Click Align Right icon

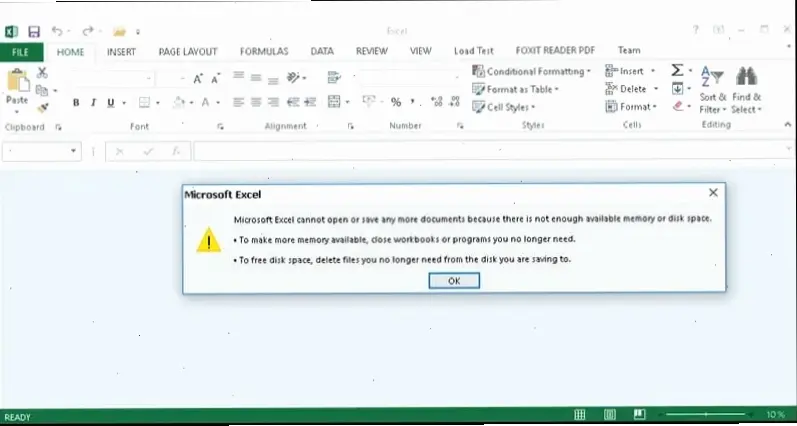(273, 102)
